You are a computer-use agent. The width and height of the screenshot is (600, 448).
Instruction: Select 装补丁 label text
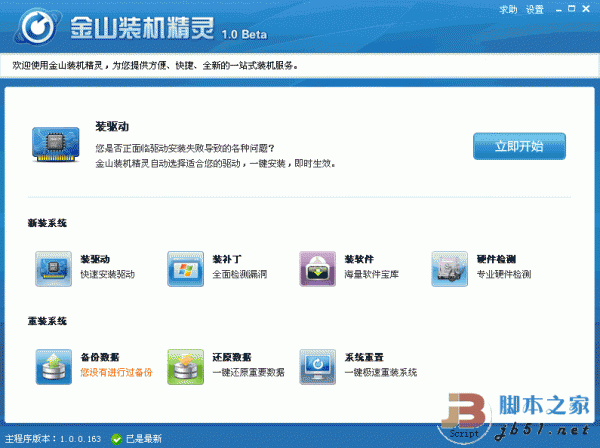[227, 259]
